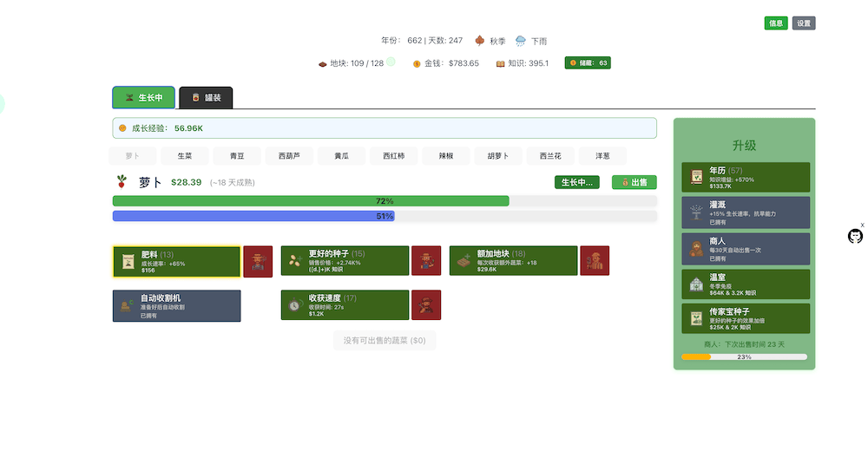Screen dimensions: 868x457
Task: Open the 罐装 canning tab
Action: pos(206,98)
